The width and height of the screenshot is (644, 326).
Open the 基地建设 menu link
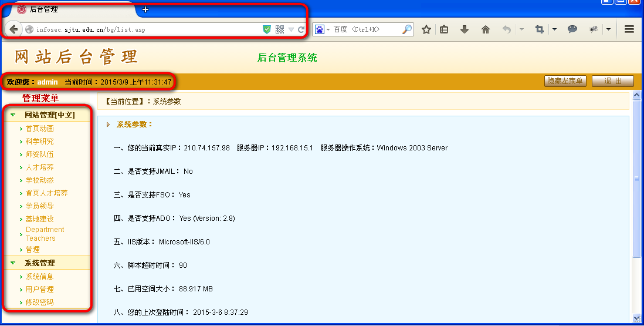click(x=39, y=219)
